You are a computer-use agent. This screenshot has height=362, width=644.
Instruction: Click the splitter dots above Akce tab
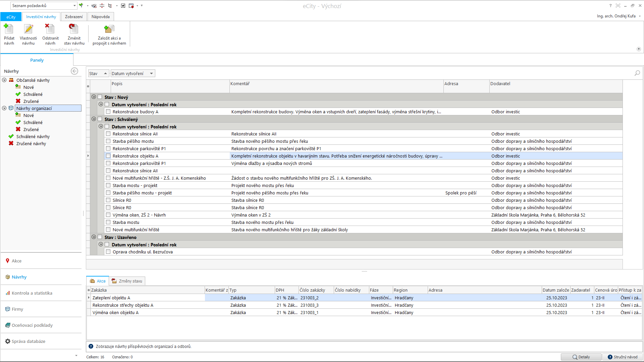[365, 271]
